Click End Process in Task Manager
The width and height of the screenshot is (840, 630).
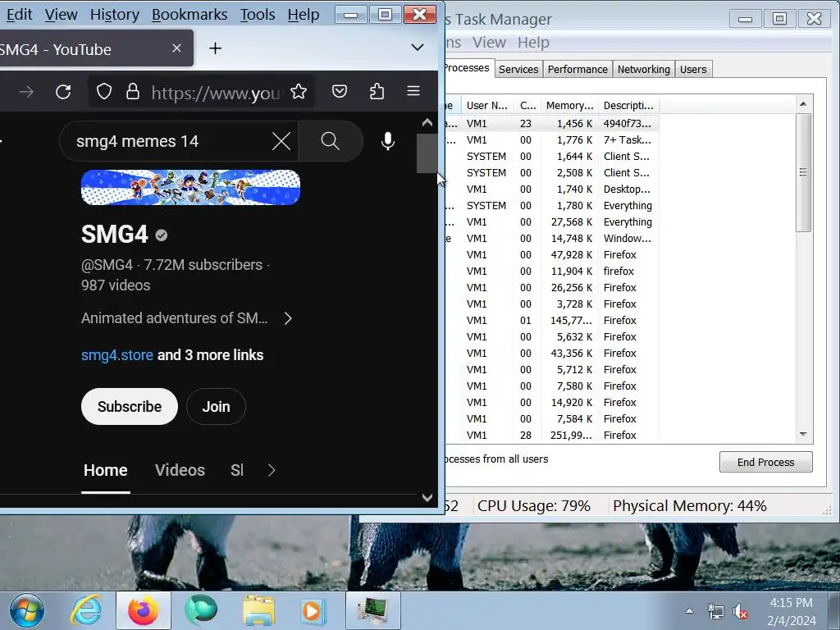(x=765, y=462)
